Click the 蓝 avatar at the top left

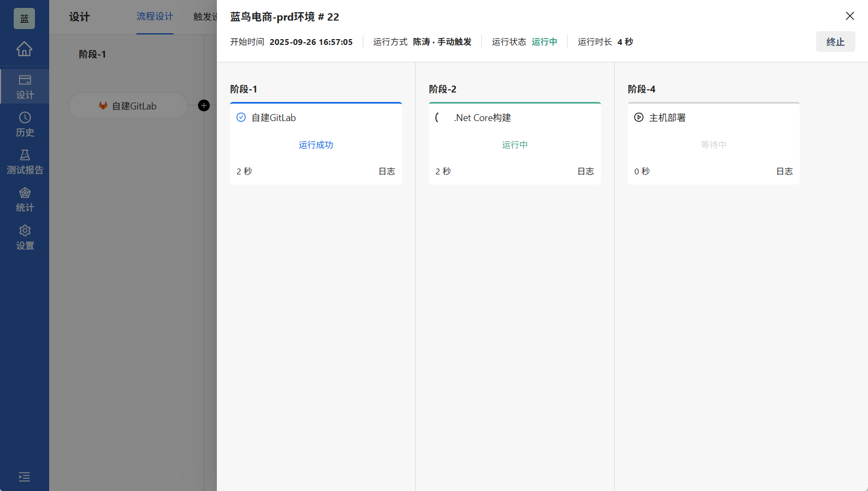[24, 17]
